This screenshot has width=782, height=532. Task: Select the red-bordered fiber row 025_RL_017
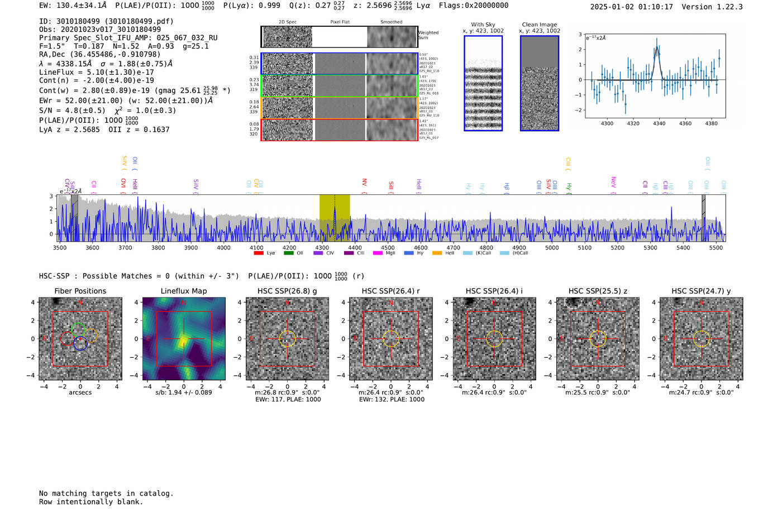pyautogui.click(x=339, y=130)
